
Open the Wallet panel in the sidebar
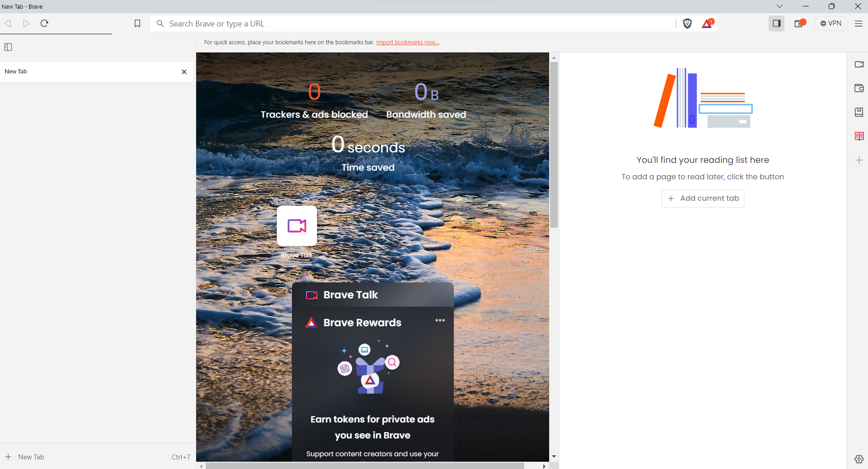tap(859, 88)
